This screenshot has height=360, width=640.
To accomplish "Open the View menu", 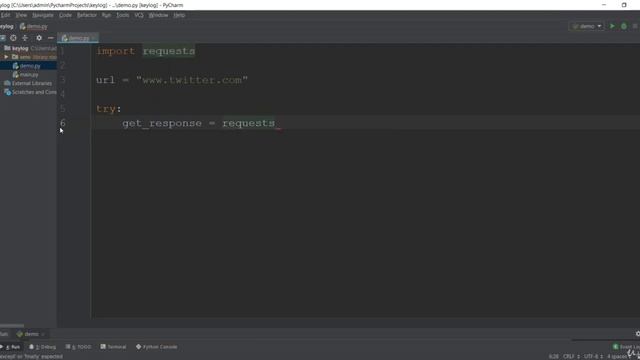I will pos(21,15).
